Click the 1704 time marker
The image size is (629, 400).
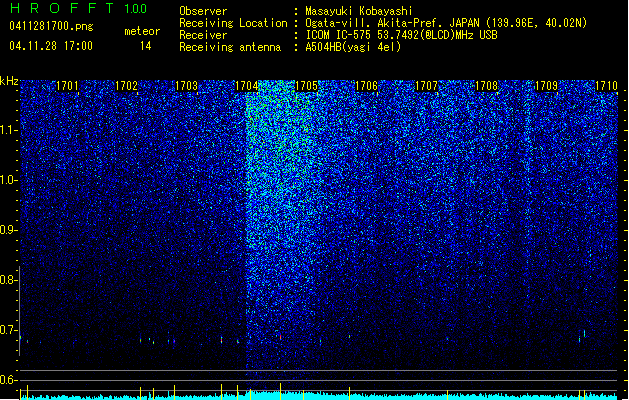[x=246, y=86]
